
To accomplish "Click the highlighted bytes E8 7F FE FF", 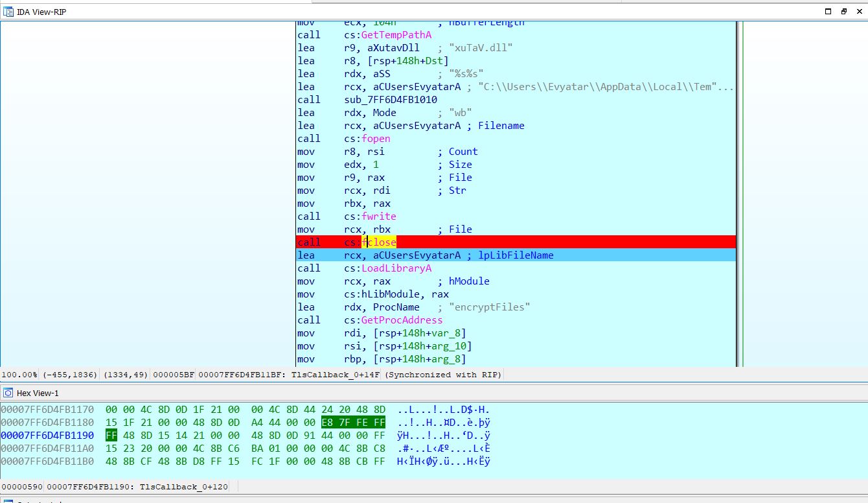I will pyautogui.click(x=354, y=423).
